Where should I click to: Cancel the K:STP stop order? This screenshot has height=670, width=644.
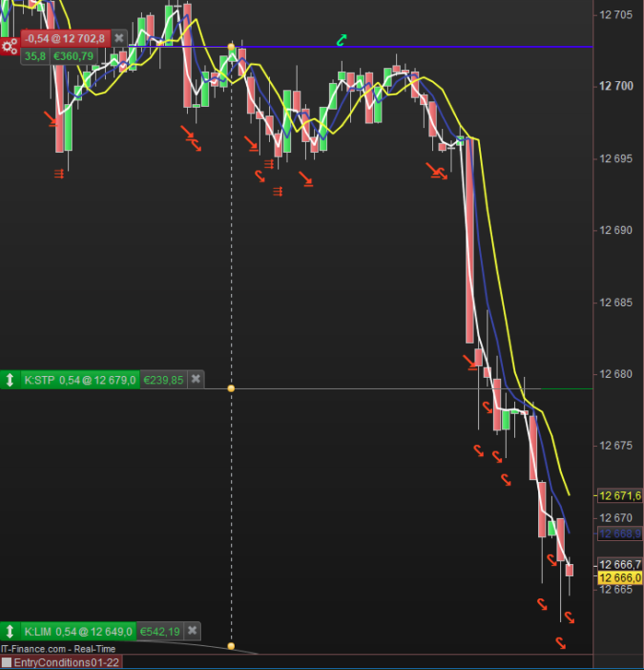click(x=195, y=379)
